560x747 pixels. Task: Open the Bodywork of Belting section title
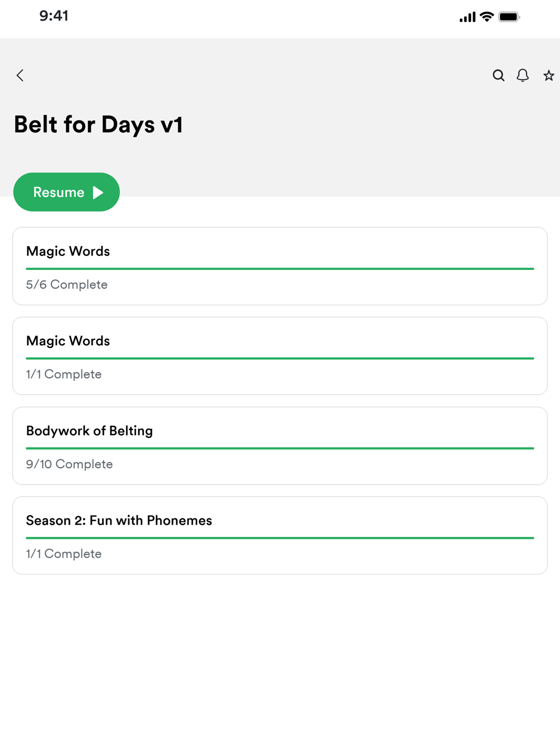pyautogui.click(x=90, y=431)
